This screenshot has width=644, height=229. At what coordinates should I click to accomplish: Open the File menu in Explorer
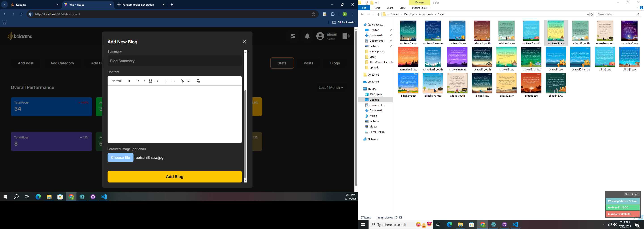pyautogui.click(x=364, y=8)
